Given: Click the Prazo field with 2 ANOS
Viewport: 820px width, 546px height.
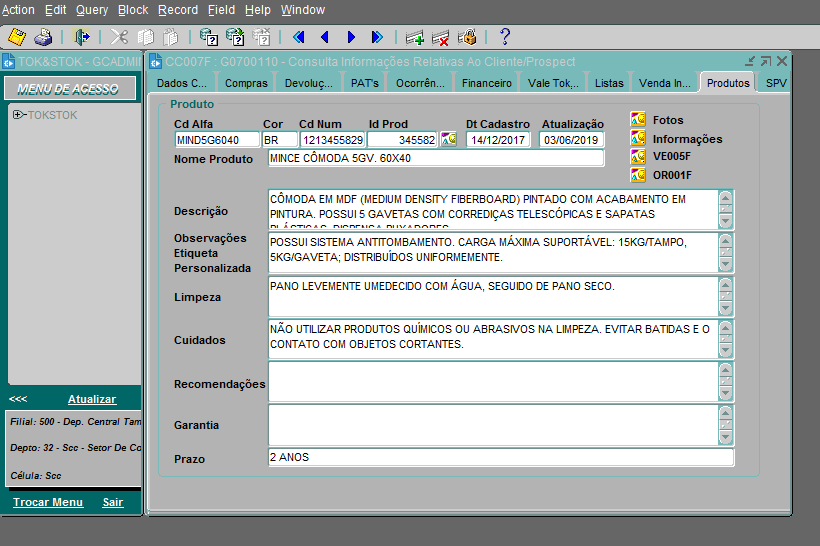Looking at the screenshot, I should 501,457.
